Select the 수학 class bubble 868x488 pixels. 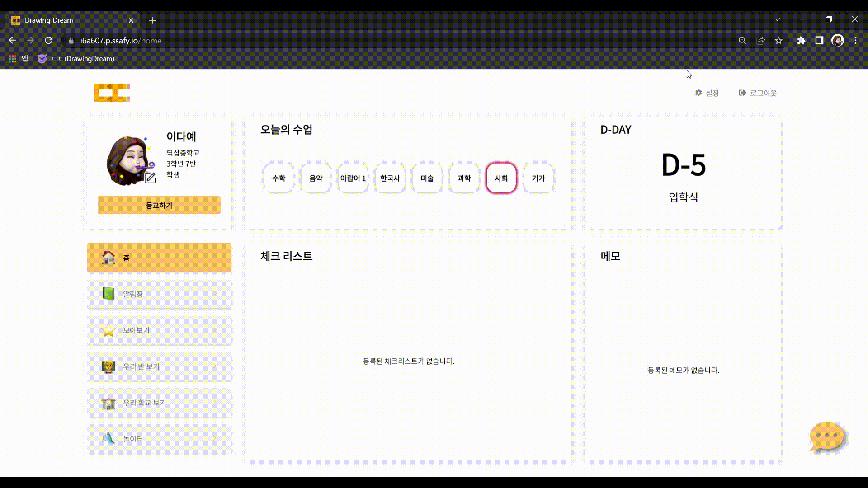278,178
